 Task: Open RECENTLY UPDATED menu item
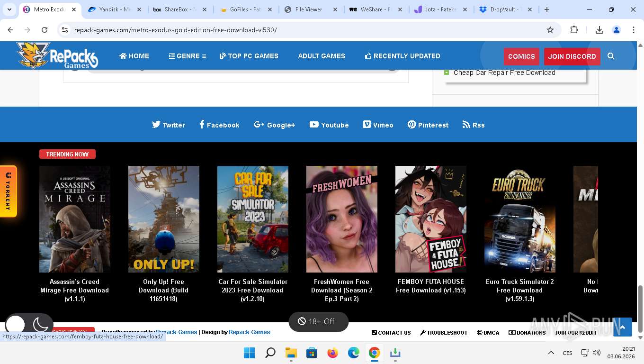[x=402, y=56]
